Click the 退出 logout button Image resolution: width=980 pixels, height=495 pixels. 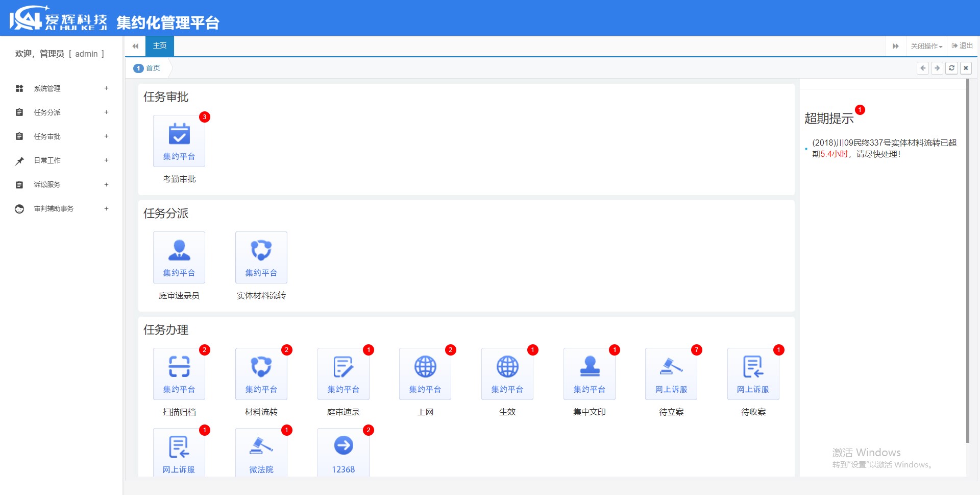(x=962, y=46)
